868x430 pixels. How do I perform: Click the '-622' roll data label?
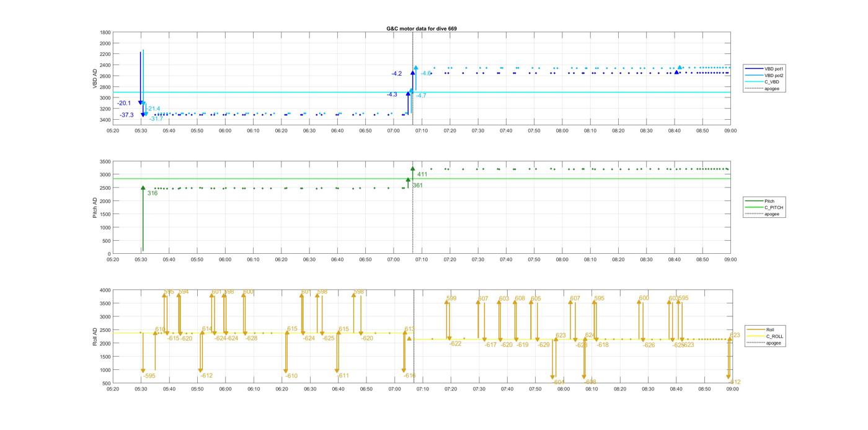(456, 344)
